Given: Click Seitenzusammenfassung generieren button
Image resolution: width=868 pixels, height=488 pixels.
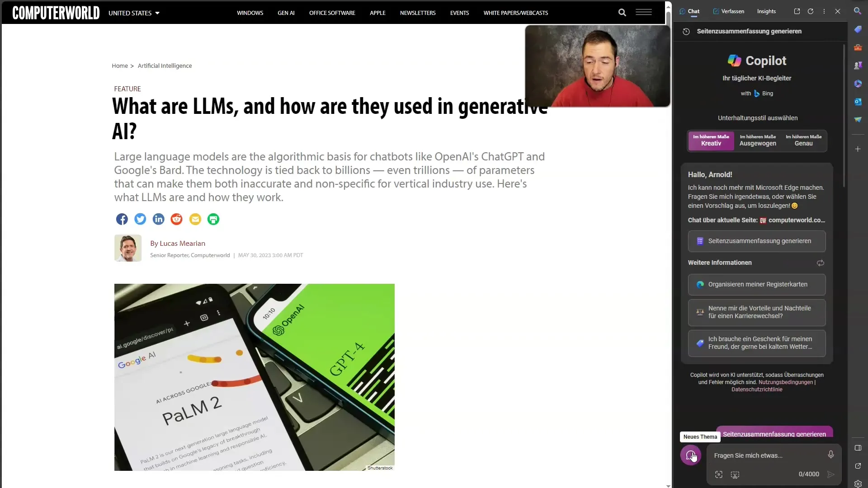Looking at the screenshot, I should pyautogui.click(x=756, y=241).
